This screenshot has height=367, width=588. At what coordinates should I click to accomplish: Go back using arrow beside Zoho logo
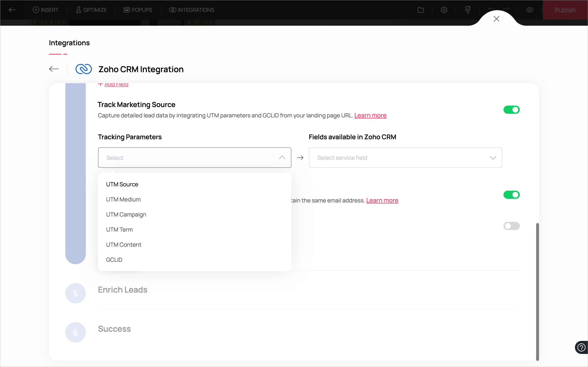54,69
